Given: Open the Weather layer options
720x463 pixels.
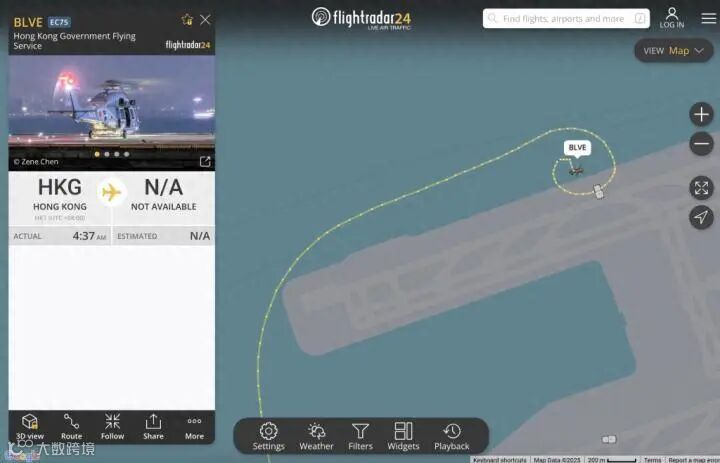Looking at the screenshot, I should (x=316, y=436).
